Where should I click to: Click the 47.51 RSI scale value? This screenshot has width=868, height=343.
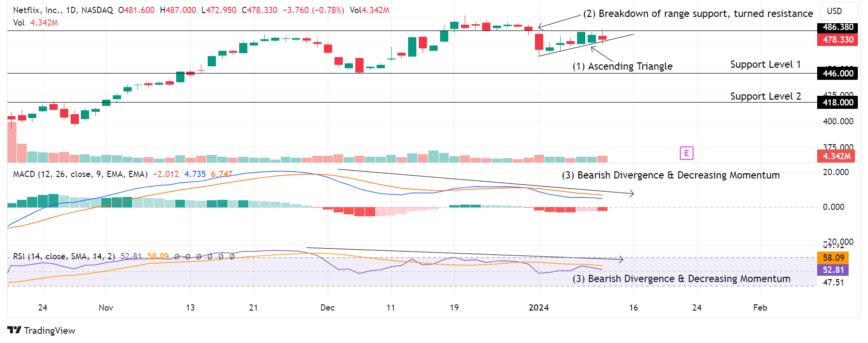[x=834, y=283]
